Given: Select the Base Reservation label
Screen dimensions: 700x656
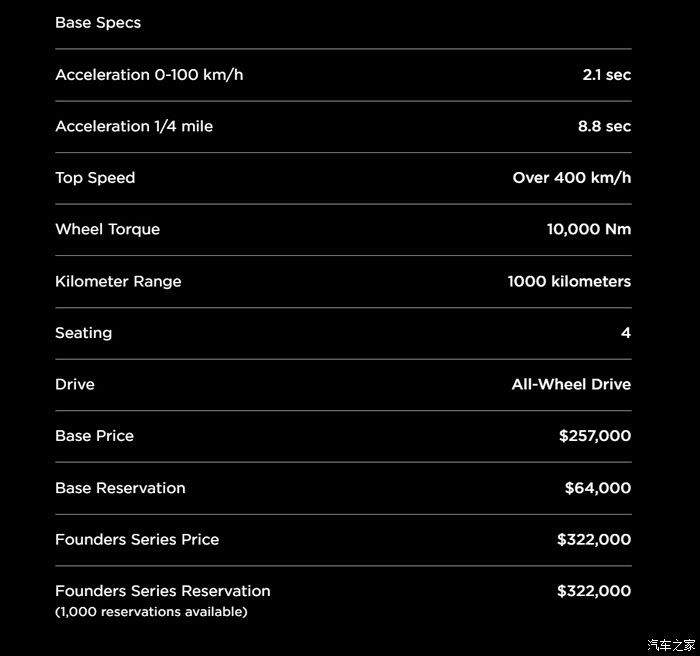Looking at the screenshot, I should tap(120, 488).
